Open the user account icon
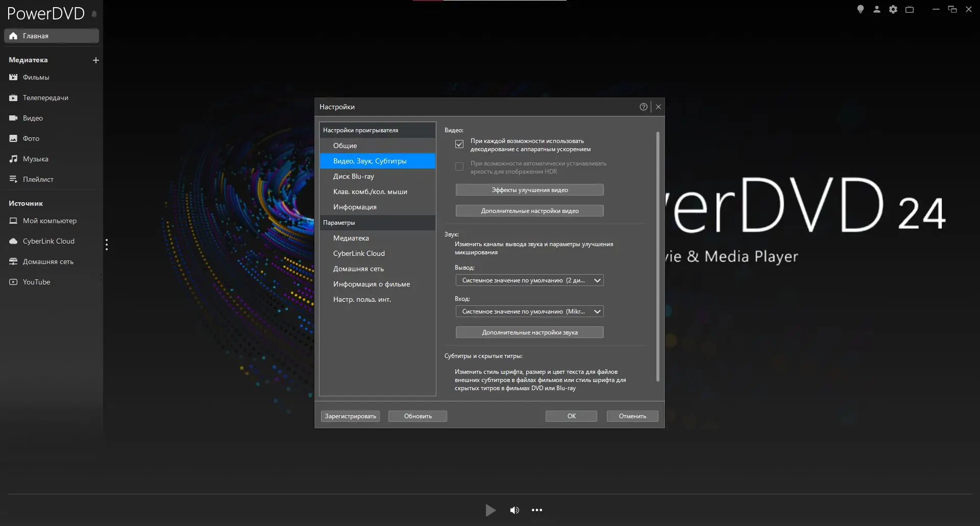980x526 pixels. coord(876,9)
